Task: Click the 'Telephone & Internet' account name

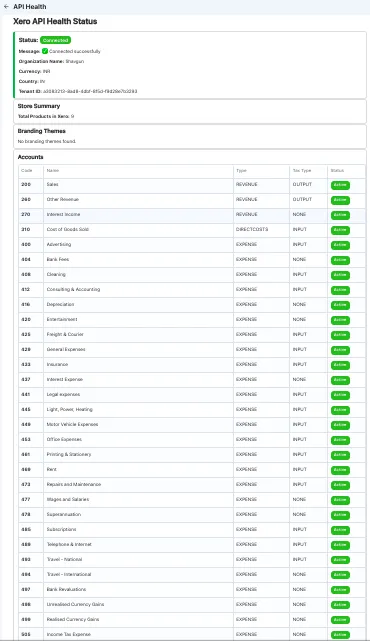Action: (x=69, y=545)
